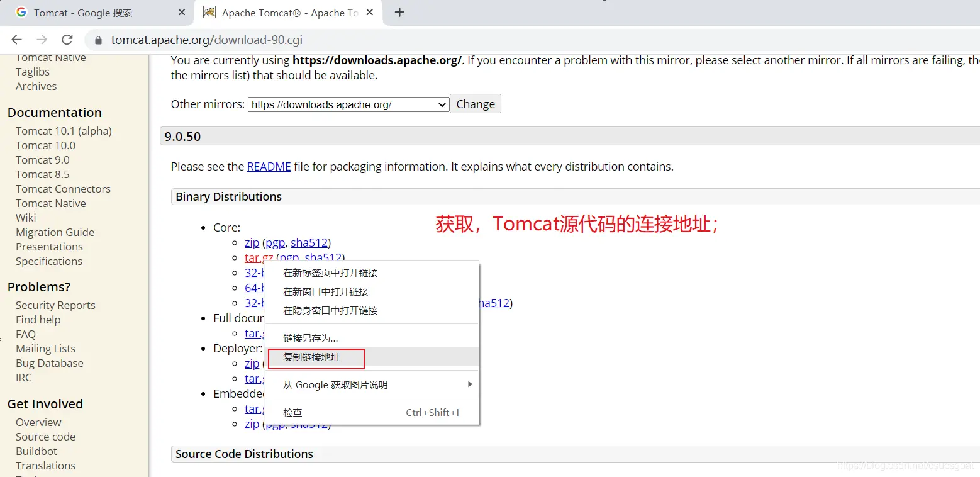Viewport: 980px width, 477px height.
Task: Open Archives in the sidebar
Action: [36, 86]
